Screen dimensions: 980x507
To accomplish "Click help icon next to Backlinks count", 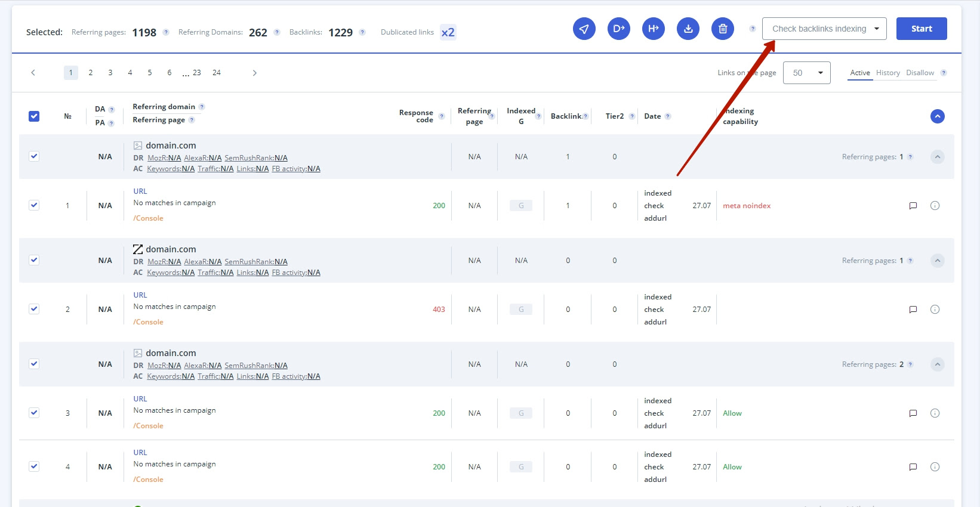I will click(362, 32).
